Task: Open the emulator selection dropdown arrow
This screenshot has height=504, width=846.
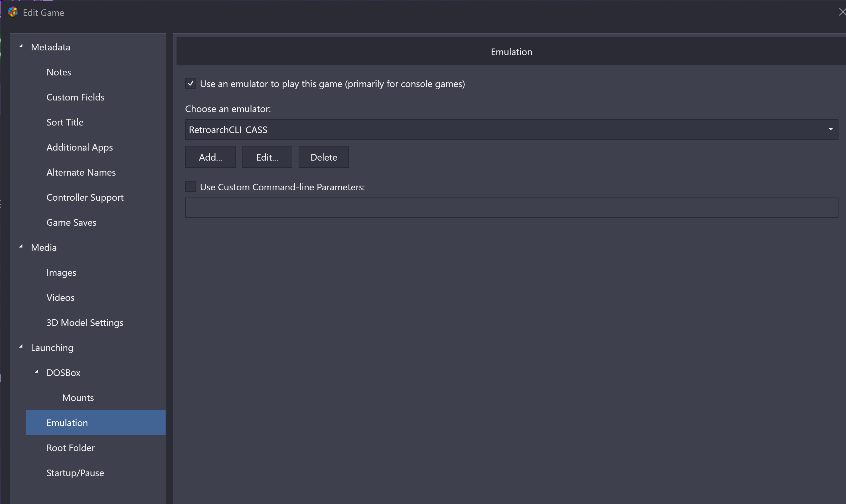Action: pyautogui.click(x=830, y=129)
